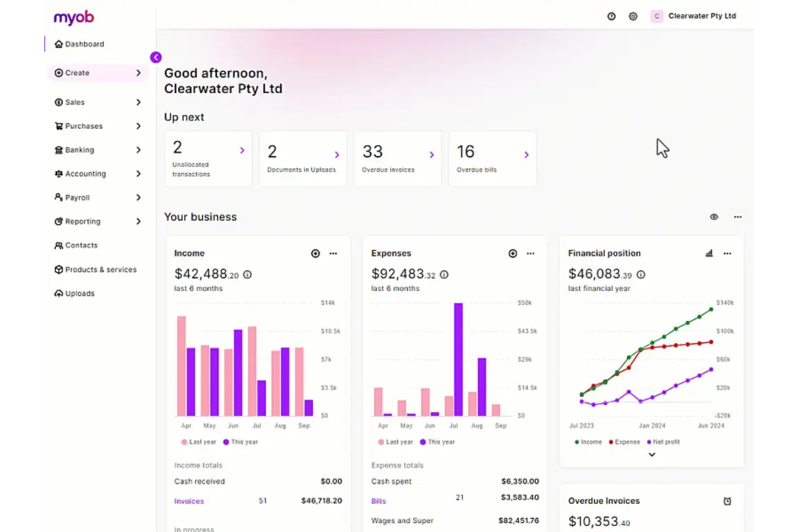The height and width of the screenshot is (532, 798).
Task: Toggle the Your business visibility eye
Action: point(714,217)
